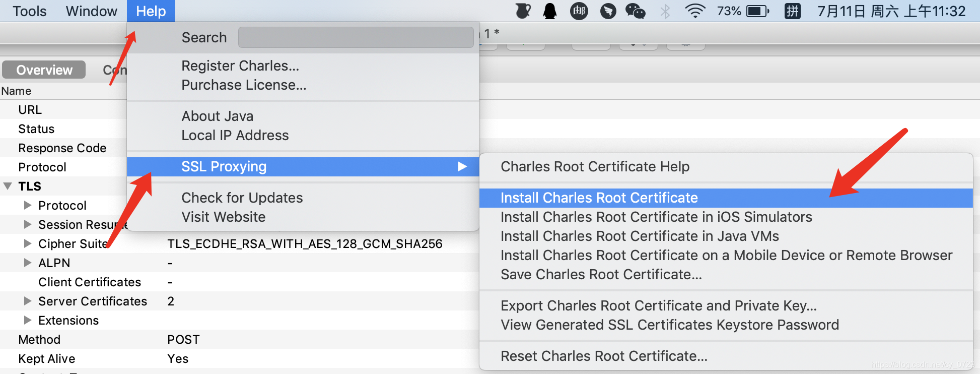Screen dimensions: 980x374
Task: Click the battery status icon
Action: [758, 11]
